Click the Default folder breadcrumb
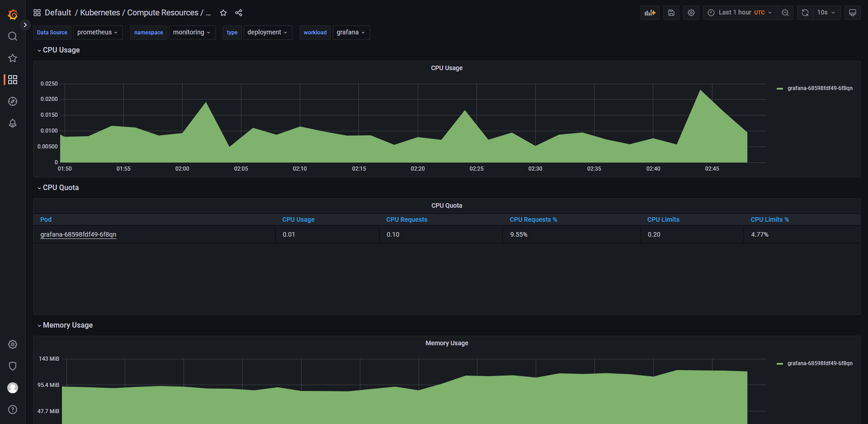868x424 pixels. 58,13
